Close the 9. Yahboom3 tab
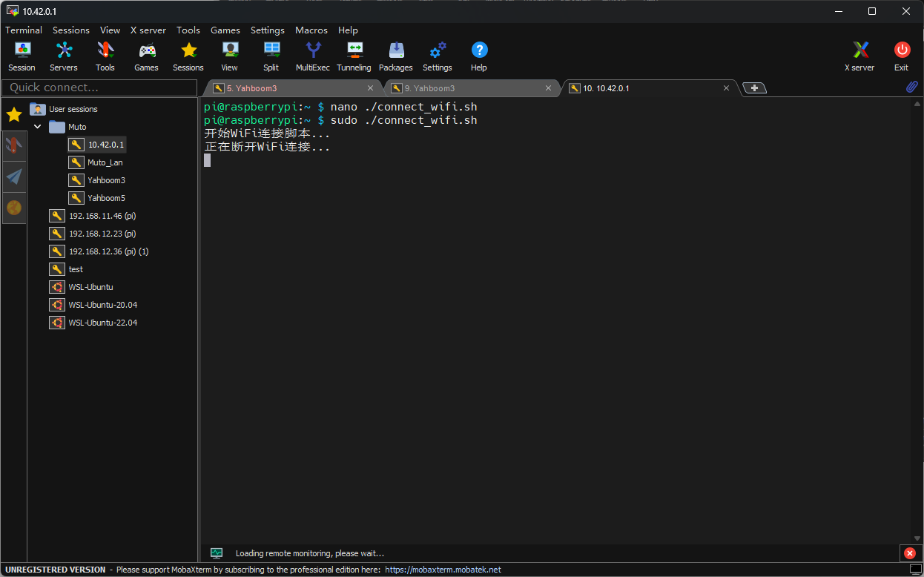 coord(549,88)
